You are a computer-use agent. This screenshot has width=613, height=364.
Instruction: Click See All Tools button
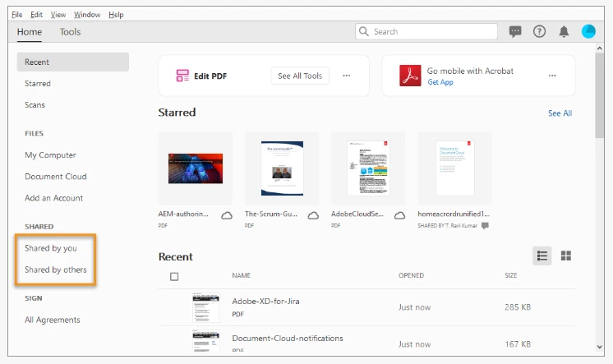point(300,76)
